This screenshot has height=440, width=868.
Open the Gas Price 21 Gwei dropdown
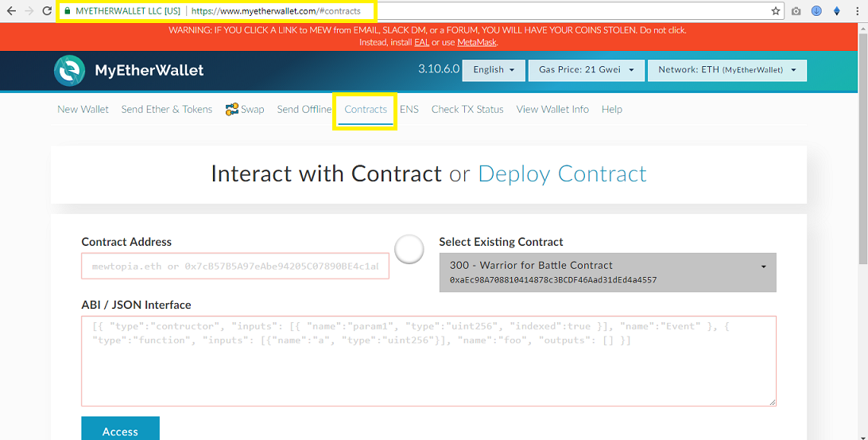587,70
